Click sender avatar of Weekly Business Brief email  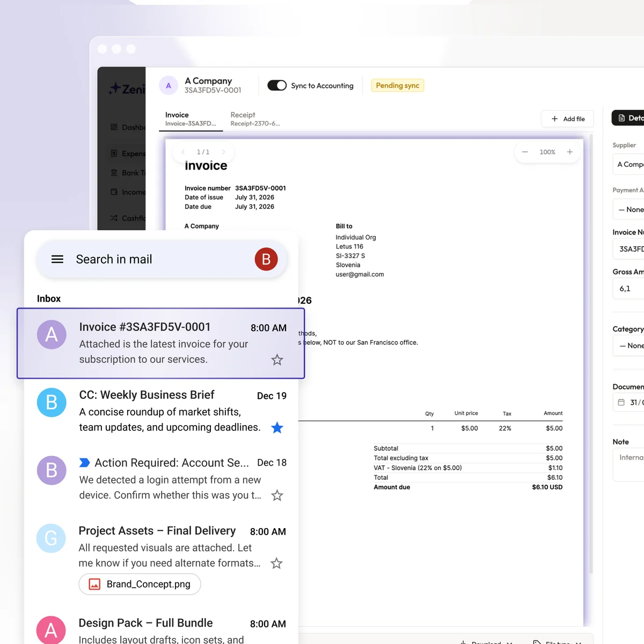pos(52,402)
